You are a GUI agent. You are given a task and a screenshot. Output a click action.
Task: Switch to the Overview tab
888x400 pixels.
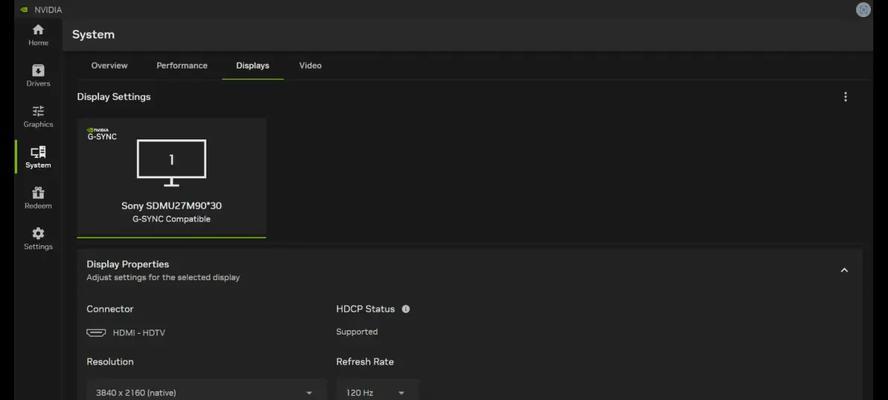point(109,66)
